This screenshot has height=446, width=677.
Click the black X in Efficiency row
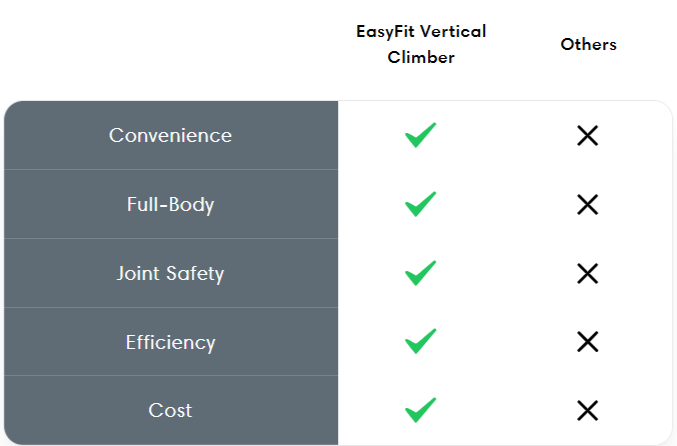coord(588,342)
